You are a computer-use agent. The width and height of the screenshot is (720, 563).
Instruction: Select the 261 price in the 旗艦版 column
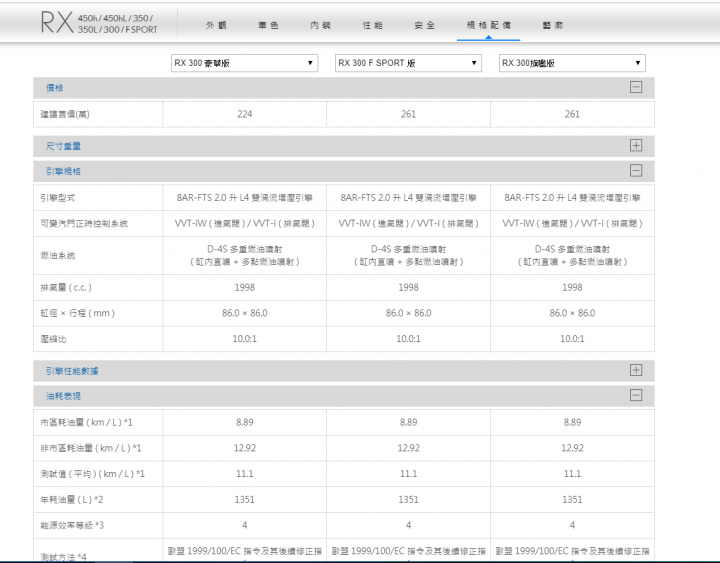click(572, 114)
